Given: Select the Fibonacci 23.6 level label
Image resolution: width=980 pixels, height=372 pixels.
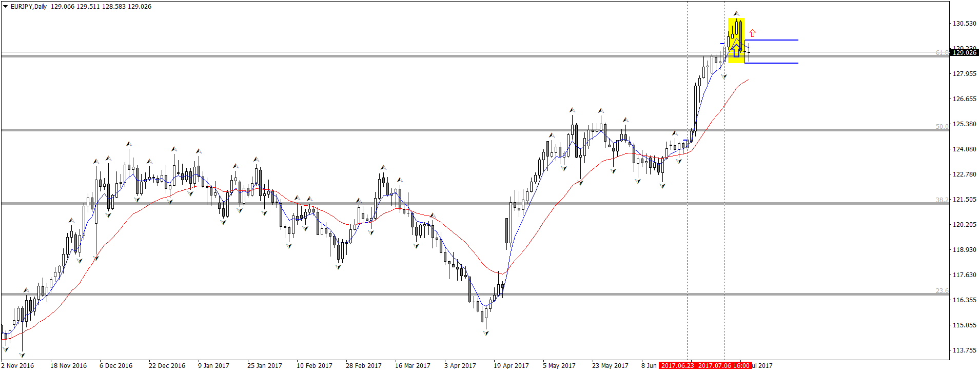Looking at the screenshot, I should [942, 290].
